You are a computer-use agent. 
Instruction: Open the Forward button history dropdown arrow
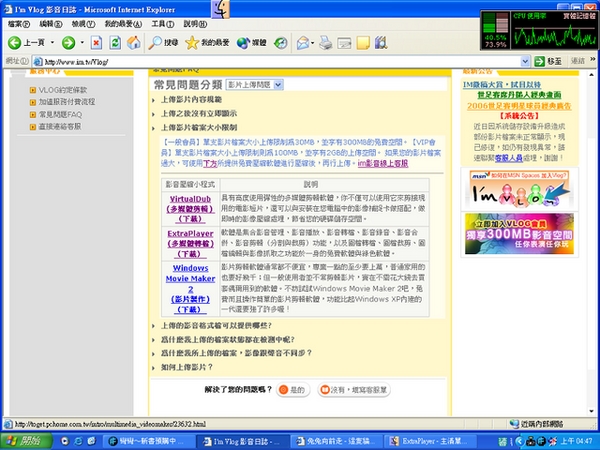82,42
